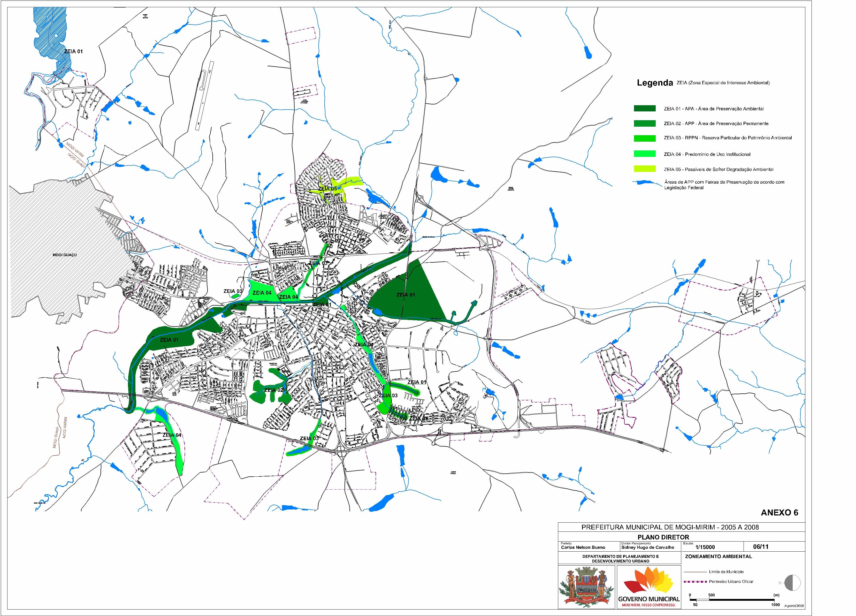Screen dimensions: 856x616
Task: Click the ZEIA 02 APP legend swatch
Action: (645, 123)
